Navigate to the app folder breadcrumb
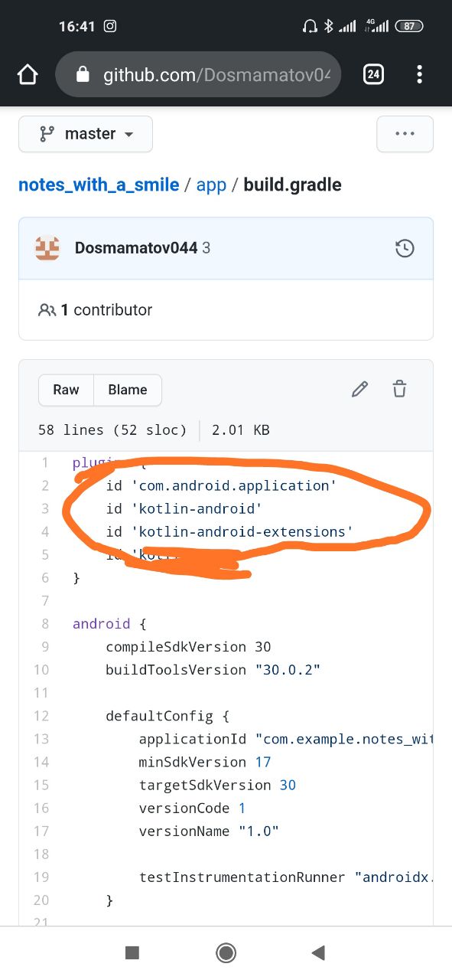The image size is (452, 980). pos(211,185)
